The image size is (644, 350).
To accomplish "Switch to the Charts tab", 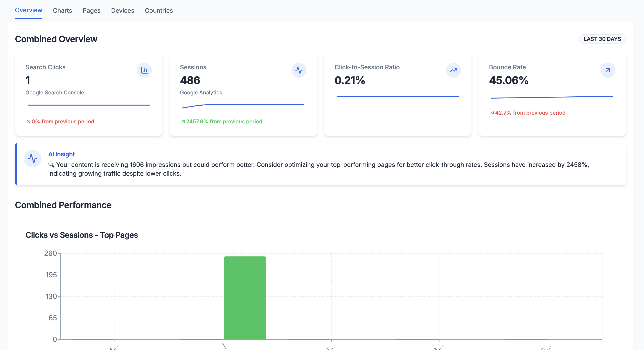I will [62, 11].
